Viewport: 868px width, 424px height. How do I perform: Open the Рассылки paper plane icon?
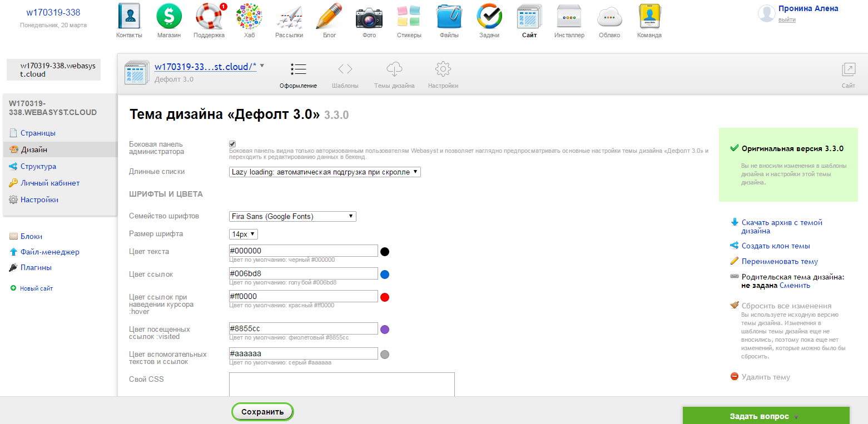click(289, 17)
